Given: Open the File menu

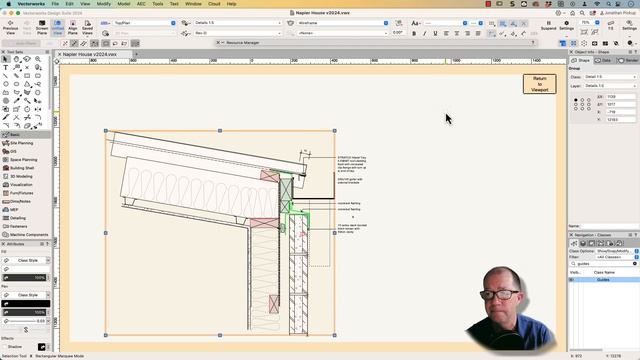Looking at the screenshot, I should 55,4.
